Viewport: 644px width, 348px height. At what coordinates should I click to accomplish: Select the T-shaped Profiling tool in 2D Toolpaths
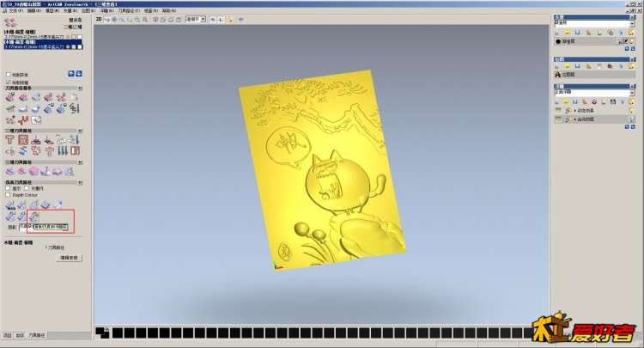pos(9,140)
